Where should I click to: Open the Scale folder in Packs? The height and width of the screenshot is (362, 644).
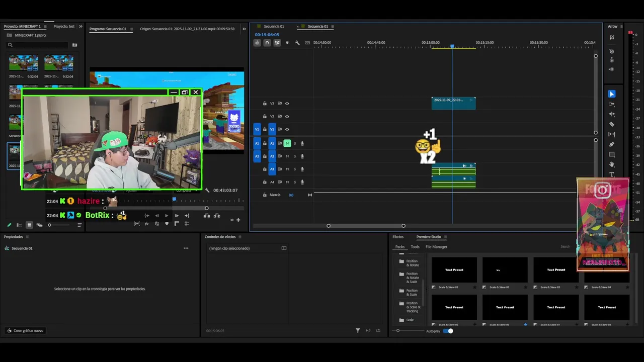406,320
